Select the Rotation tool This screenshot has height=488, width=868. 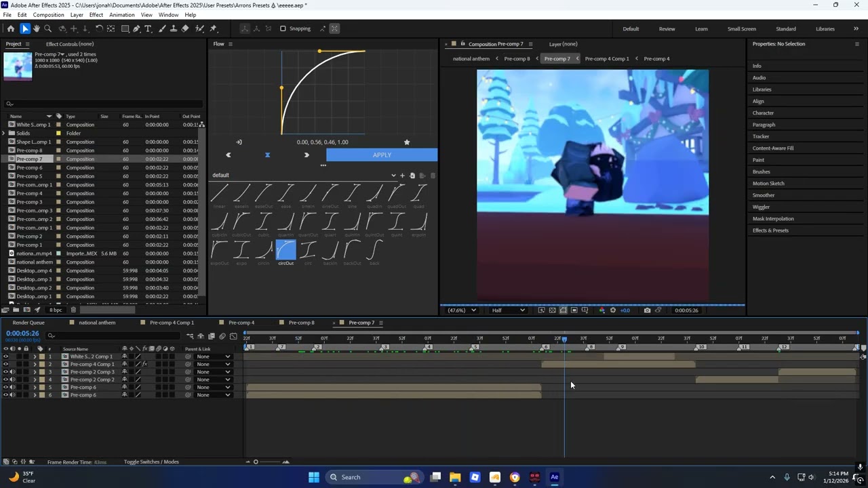[99, 28]
